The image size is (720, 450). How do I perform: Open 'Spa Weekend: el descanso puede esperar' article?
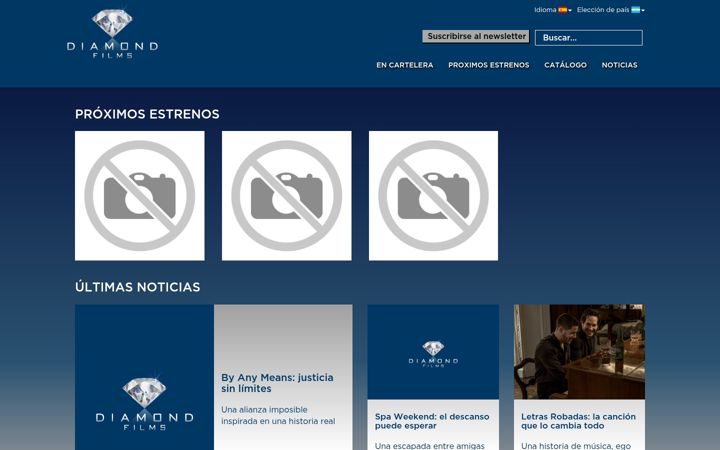432,421
